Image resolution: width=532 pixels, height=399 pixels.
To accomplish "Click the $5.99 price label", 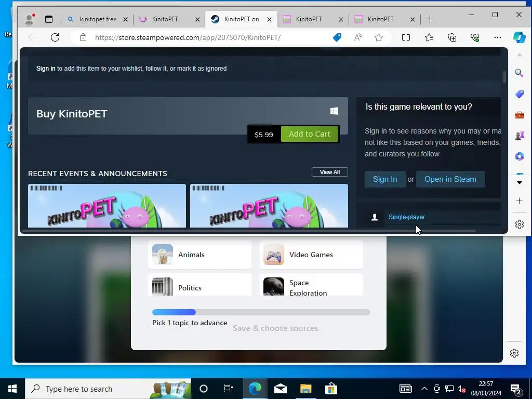I will [263, 135].
